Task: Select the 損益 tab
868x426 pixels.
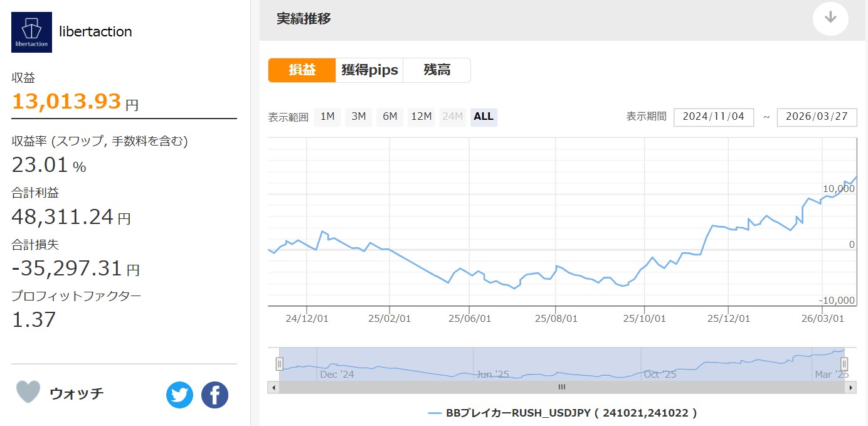Action: pos(302,70)
